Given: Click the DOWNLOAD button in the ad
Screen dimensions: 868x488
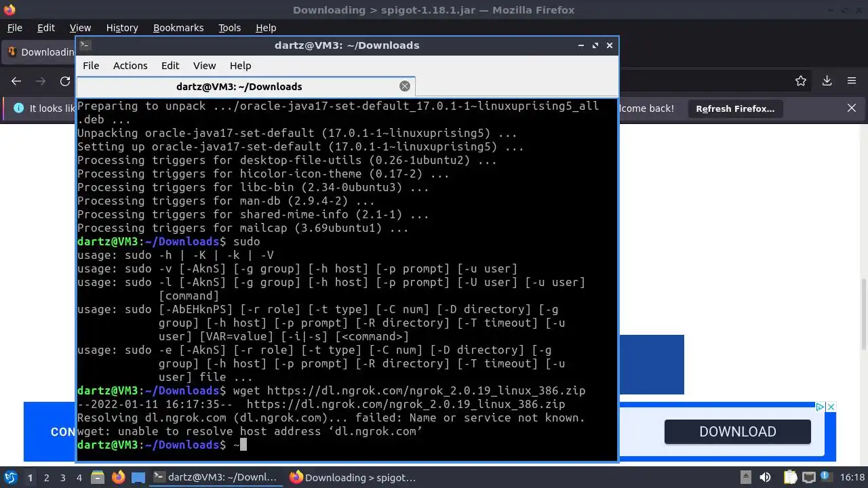Looking at the screenshot, I should tap(738, 432).
